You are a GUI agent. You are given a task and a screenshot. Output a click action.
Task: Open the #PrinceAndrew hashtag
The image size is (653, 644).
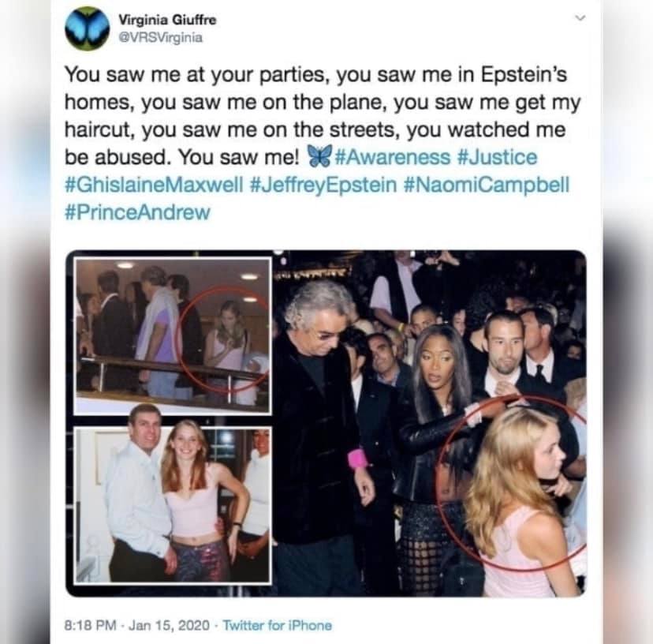[137, 212]
